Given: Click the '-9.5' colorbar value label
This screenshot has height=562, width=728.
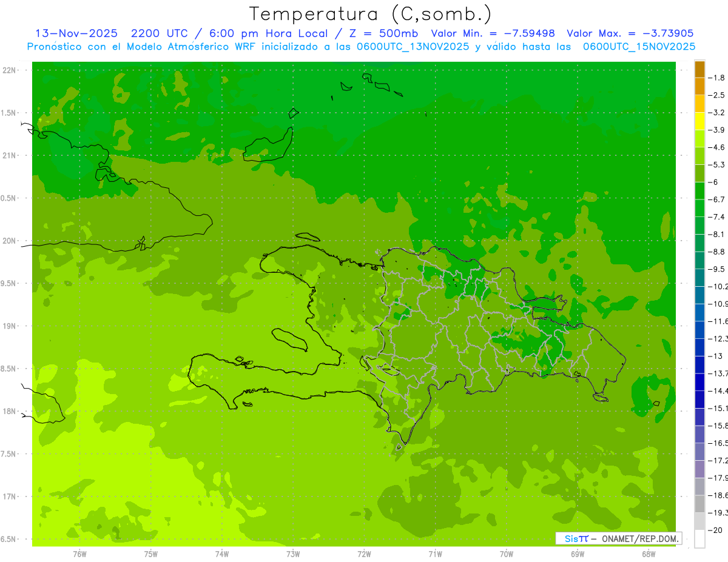Looking at the screenshot, I should tap(716, 269).
